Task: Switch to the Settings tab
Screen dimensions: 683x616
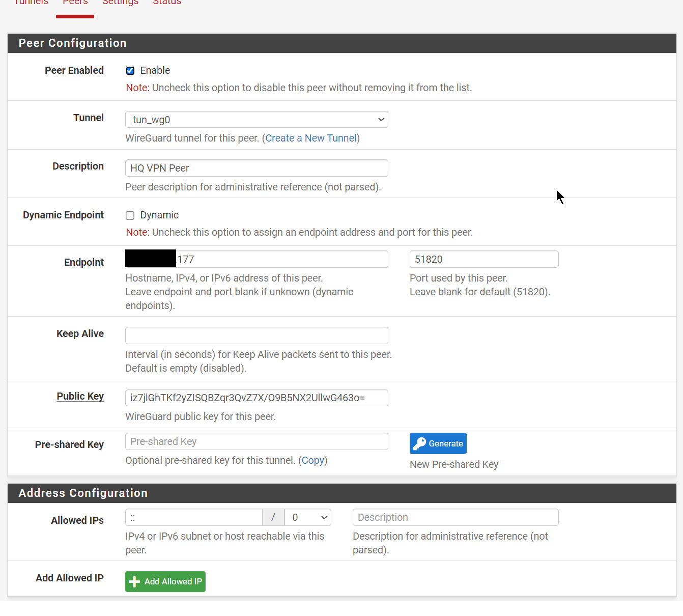Action: tap(120, 3)
